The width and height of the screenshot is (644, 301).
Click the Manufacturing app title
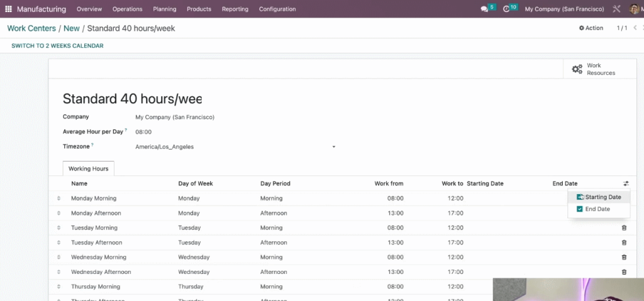[42, 9]
